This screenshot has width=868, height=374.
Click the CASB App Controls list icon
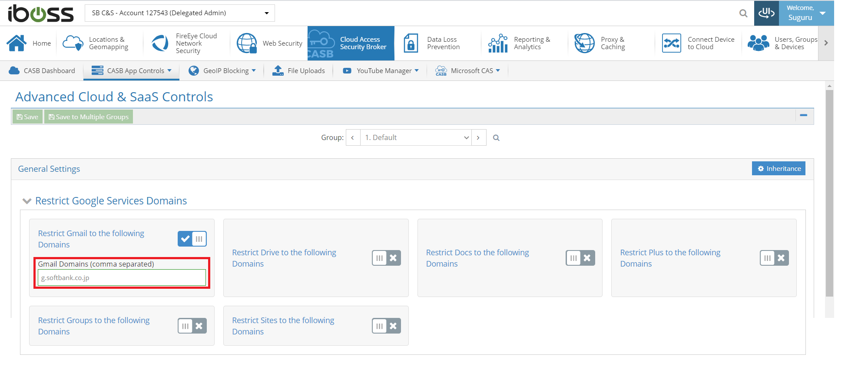coord(97,70)
